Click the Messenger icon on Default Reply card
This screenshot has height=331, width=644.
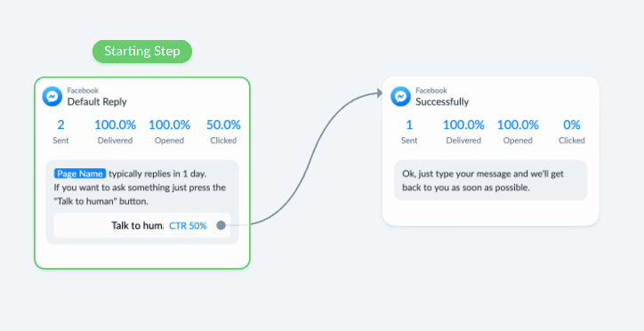click(x=52, y=96)
